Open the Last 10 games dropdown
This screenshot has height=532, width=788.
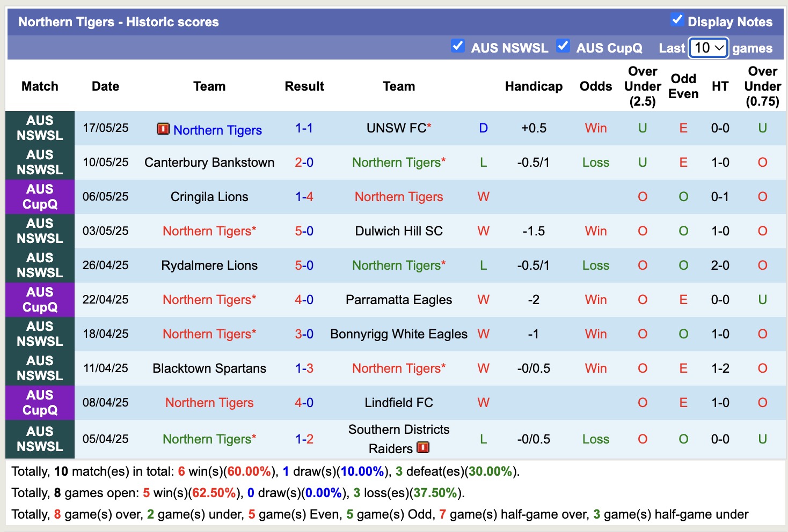pos(709,48)
